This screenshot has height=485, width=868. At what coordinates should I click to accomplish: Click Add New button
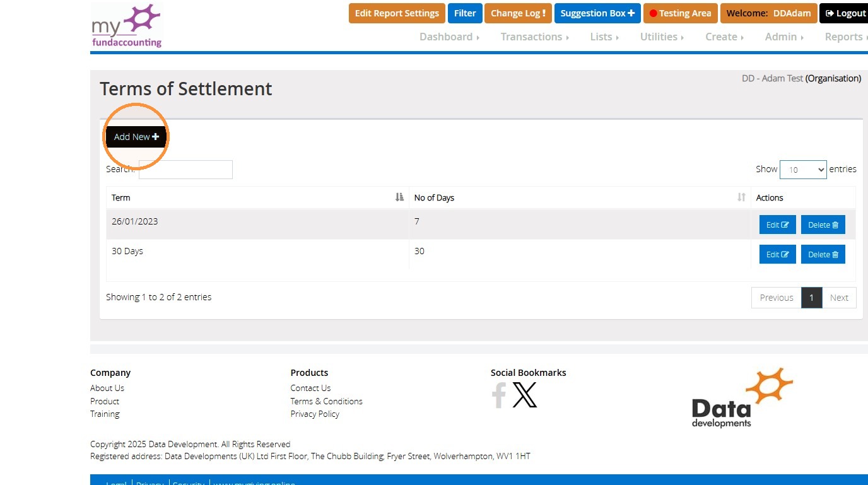click(x=136, y=137)
